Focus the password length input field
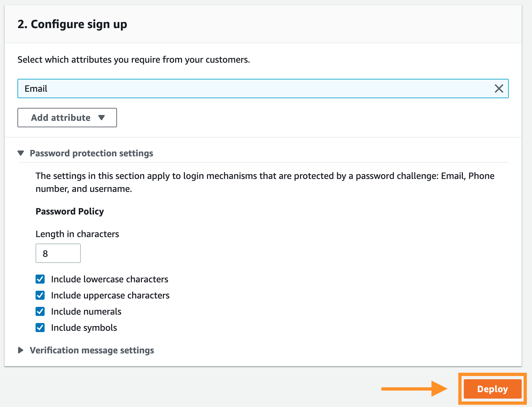The width and height of the screenshot is (532, 407). coord(58,253)
